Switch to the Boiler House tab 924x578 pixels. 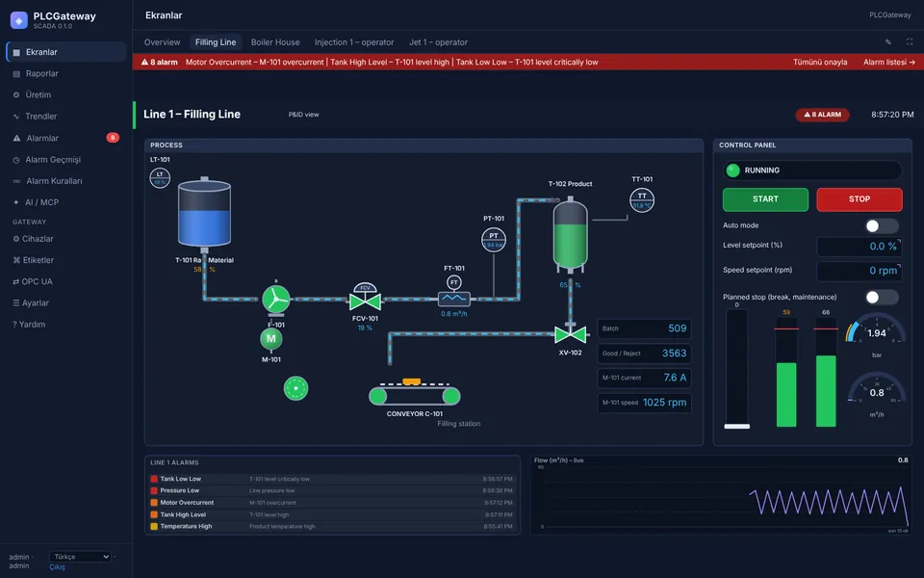[275, 42]
